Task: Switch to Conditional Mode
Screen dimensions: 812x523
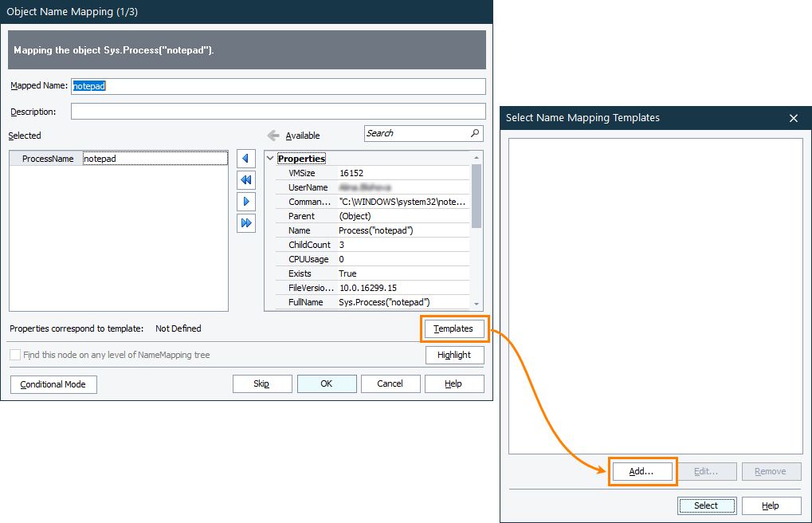Action: click(x=53, y=384)
